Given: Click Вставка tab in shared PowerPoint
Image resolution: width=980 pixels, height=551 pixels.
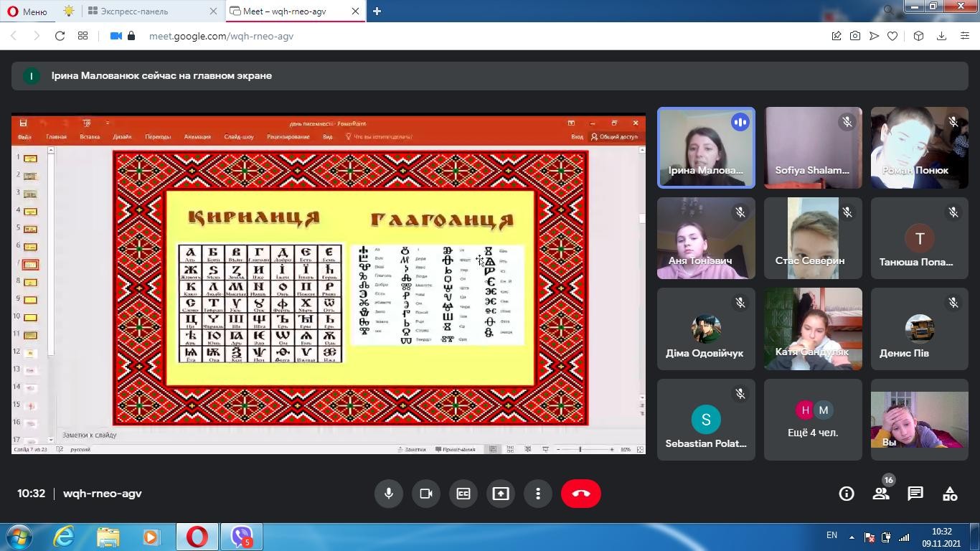Looking at the screenshot, I should point(90,137).
